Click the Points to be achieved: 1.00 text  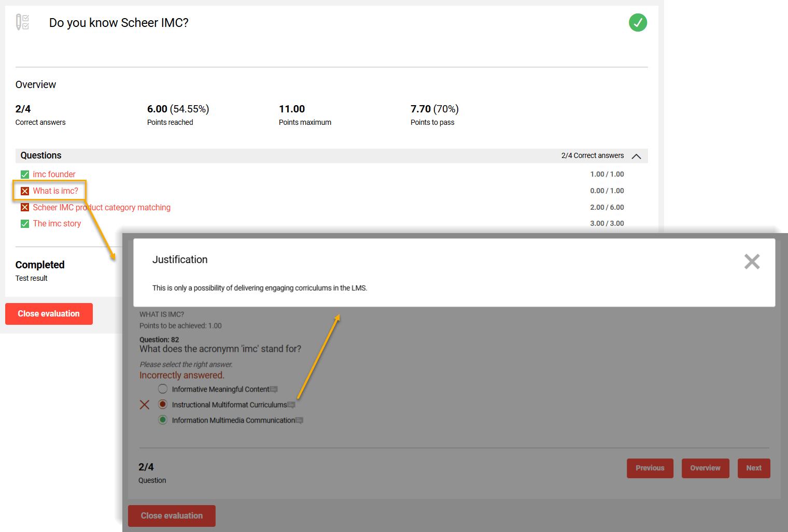[180, 326]
